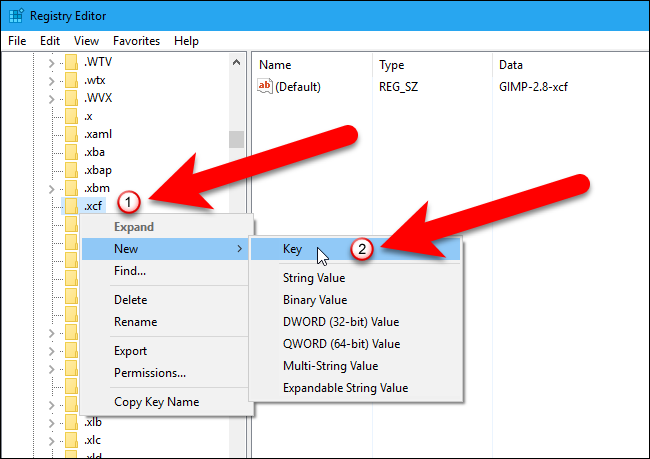Select QWORD (64-bit) Value option

coord(355,344)
